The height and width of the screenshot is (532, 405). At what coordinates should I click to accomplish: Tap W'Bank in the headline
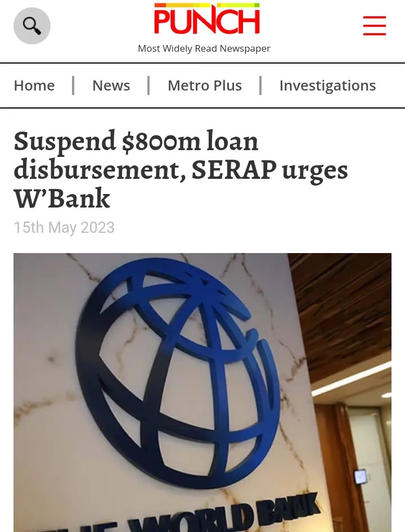[62, 198]
